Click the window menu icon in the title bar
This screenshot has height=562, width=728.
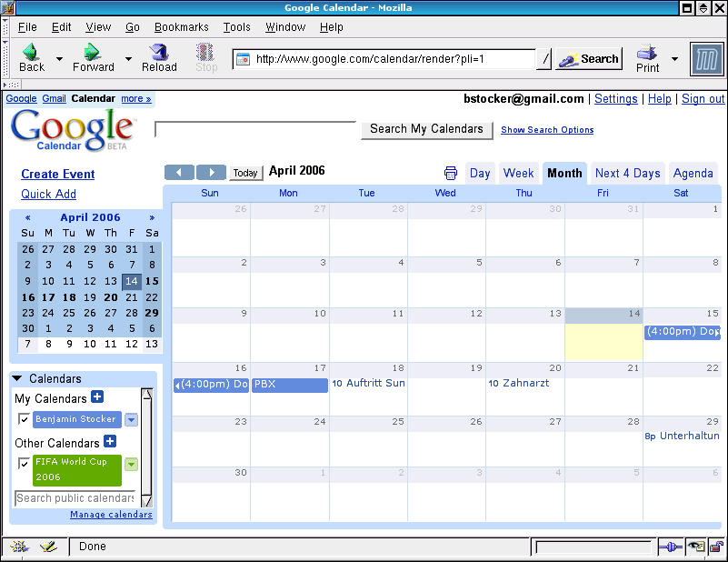coord(8,8)
